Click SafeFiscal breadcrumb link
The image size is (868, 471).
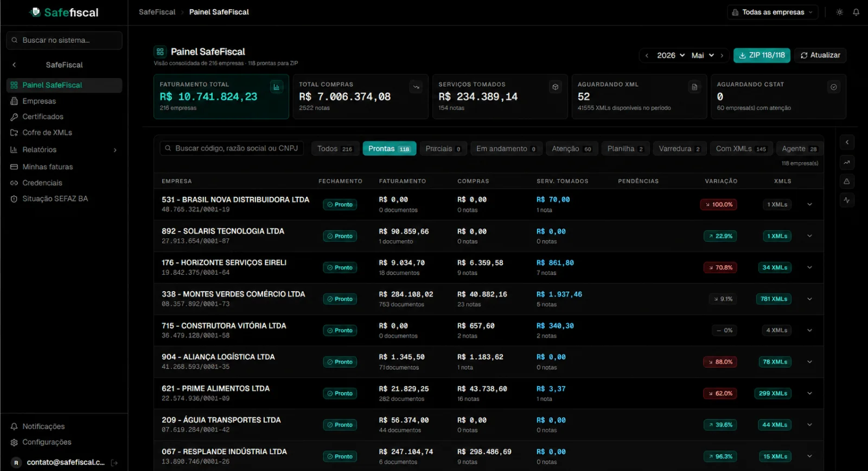pyautogui.click(x=157, y=12)
